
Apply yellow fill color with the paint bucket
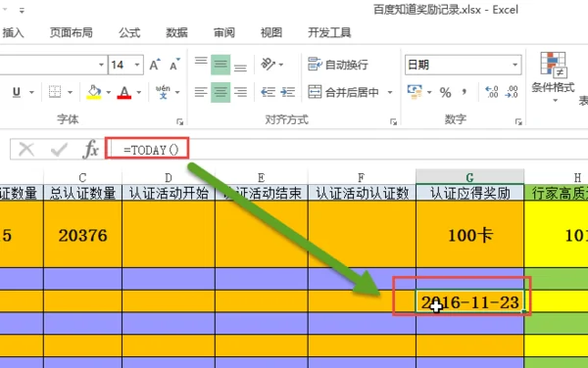pos(94,92)
